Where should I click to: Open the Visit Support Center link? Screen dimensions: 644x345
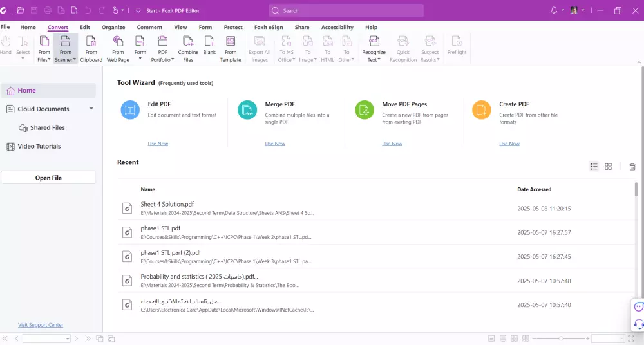(x=41, y=325)
